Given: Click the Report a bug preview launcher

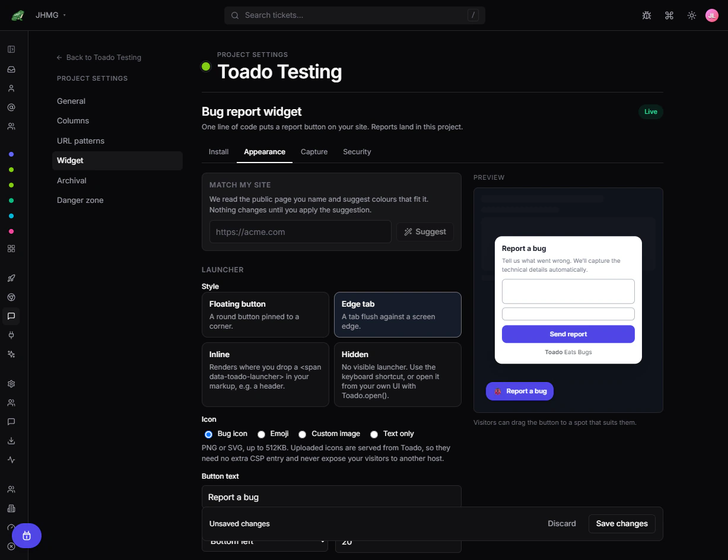Looking at the screenshot, I should coord(520,392).
